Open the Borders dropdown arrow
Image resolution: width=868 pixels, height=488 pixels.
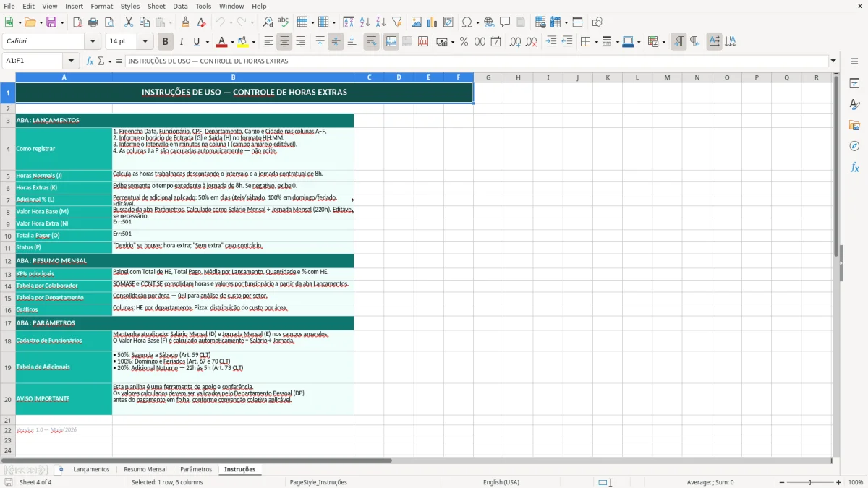[595, 42]
